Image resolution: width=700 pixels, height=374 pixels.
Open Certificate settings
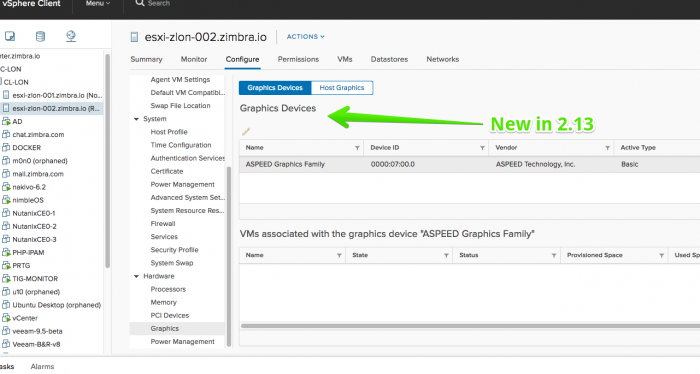(167, 171)
